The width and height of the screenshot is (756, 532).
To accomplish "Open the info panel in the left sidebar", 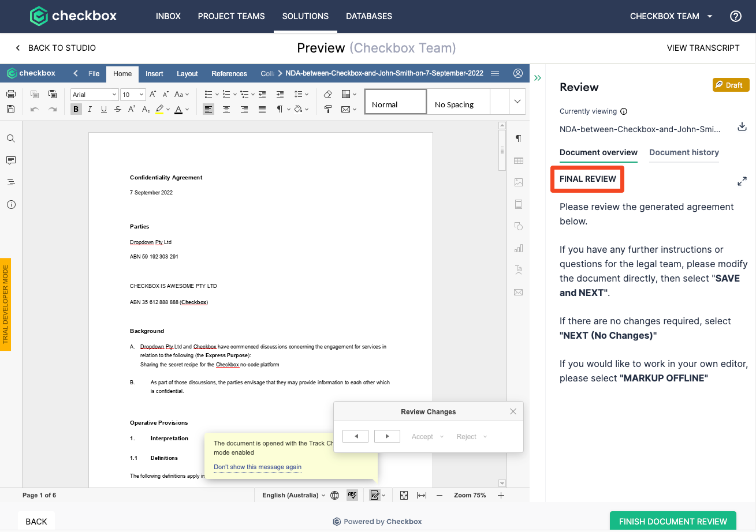I will 11,204.
